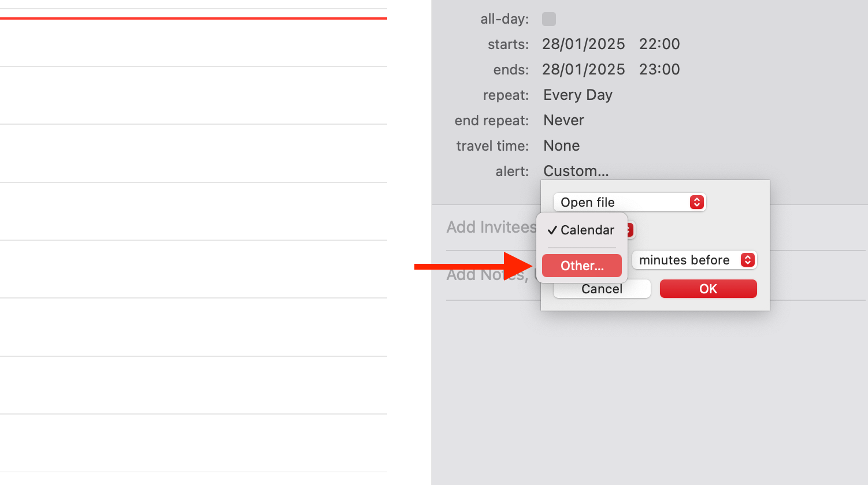Confirm the alert with OK
Screen dimensions: 868x485
(x=708, y=289)
